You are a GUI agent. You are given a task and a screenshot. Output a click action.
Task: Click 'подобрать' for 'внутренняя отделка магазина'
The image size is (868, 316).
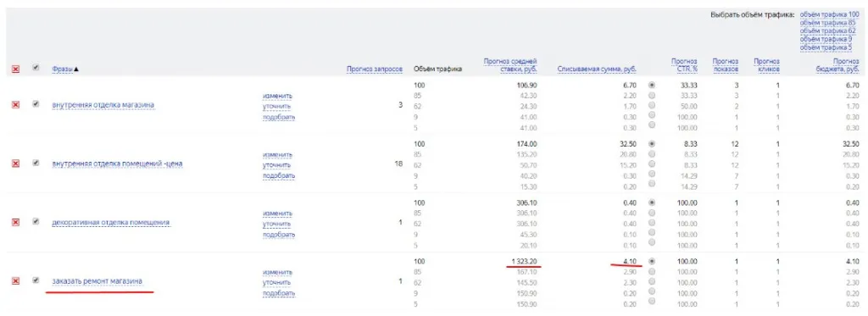pos(279,117)
